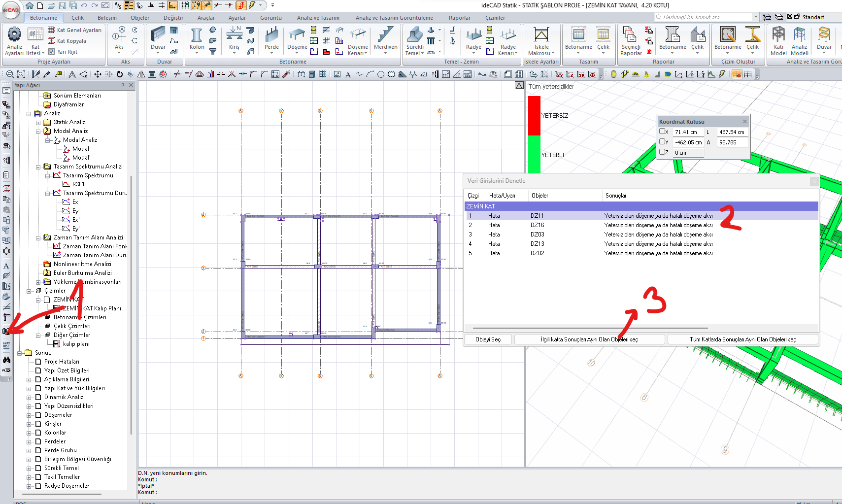This screenshot has height=504, width=842.
Task: Check the Z coordinate lock box
Action: (x=663, y=152)
